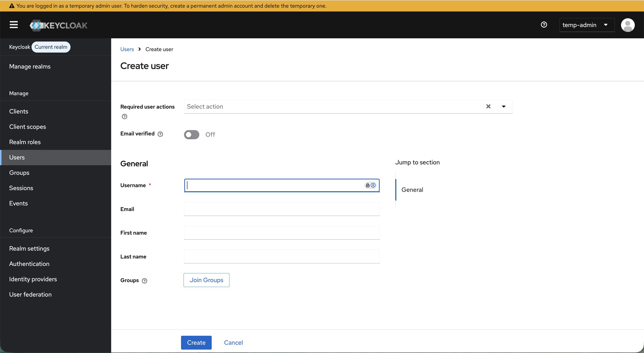
Task: Click the user avatar icon
Action: point(628,25)
